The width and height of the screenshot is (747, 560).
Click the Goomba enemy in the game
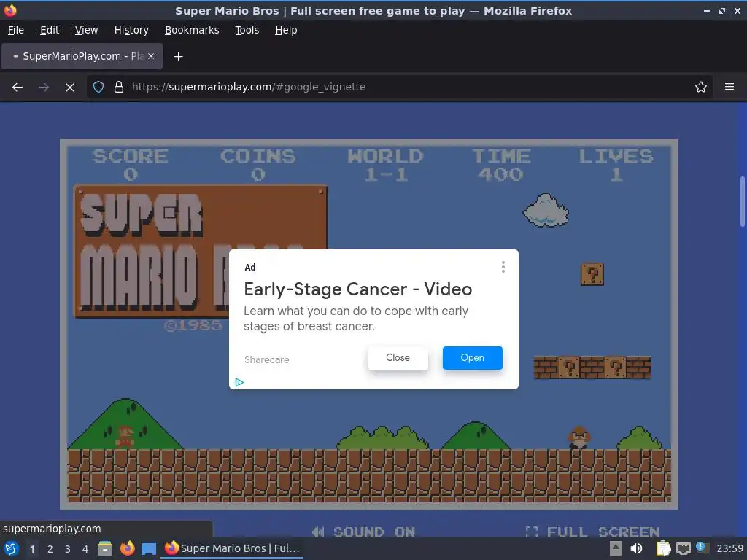click(579, 437)
